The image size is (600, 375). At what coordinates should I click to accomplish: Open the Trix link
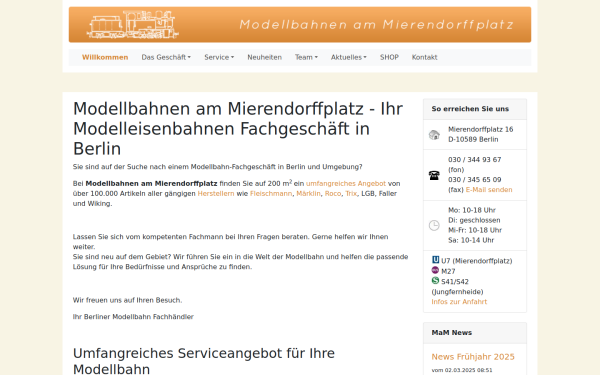point(351,194)
